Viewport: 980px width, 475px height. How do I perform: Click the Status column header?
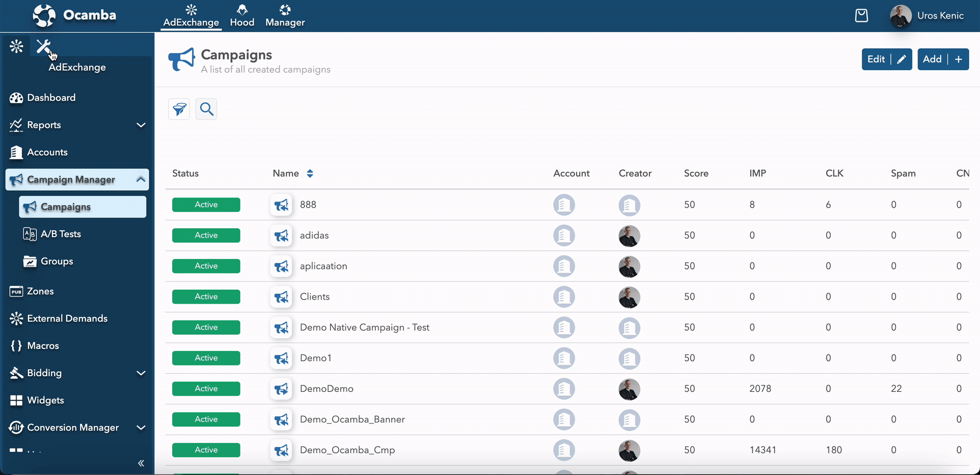(x=185, y=173)
